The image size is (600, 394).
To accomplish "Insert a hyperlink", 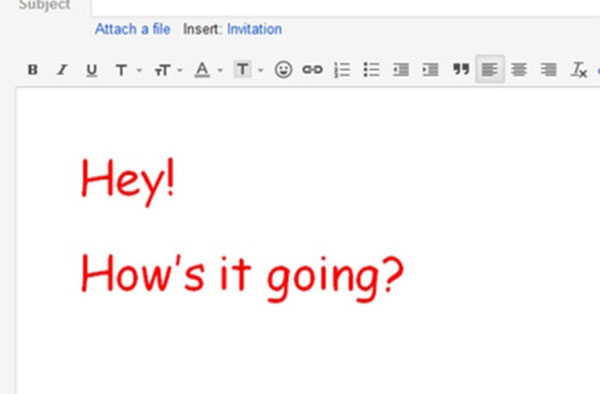I will [313, 70].
